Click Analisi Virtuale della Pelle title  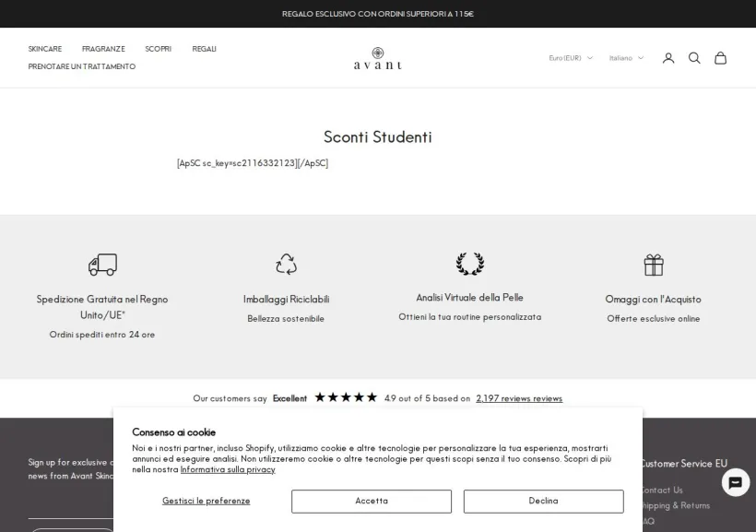pyautogui.click(x=469, y=298)
